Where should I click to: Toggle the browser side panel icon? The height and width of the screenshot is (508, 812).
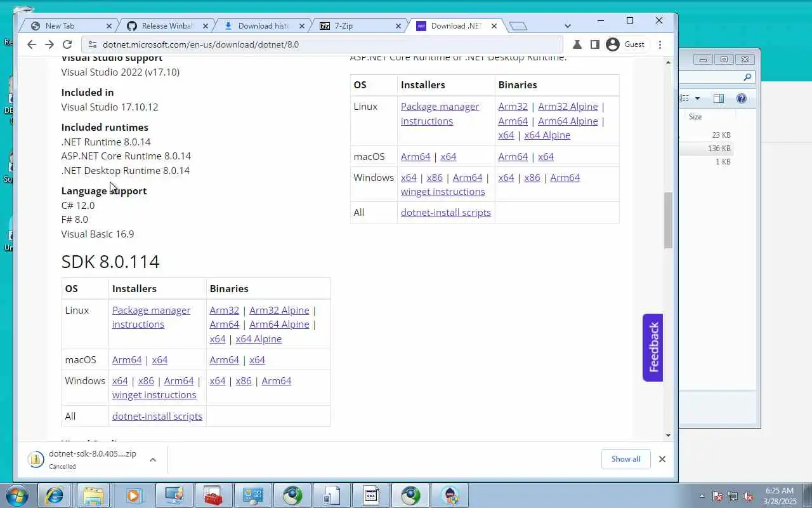(x=594, y=44)
